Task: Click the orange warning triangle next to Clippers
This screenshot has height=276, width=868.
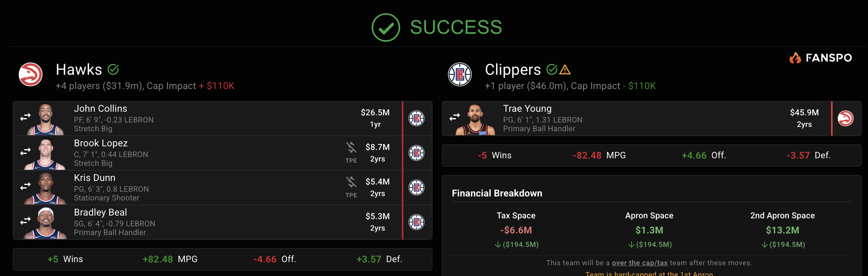Action: [x=565, y=70]
